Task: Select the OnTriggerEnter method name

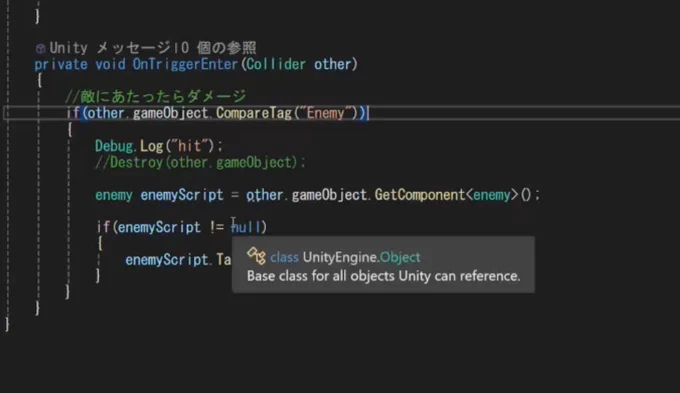Action: coord(185,65)
